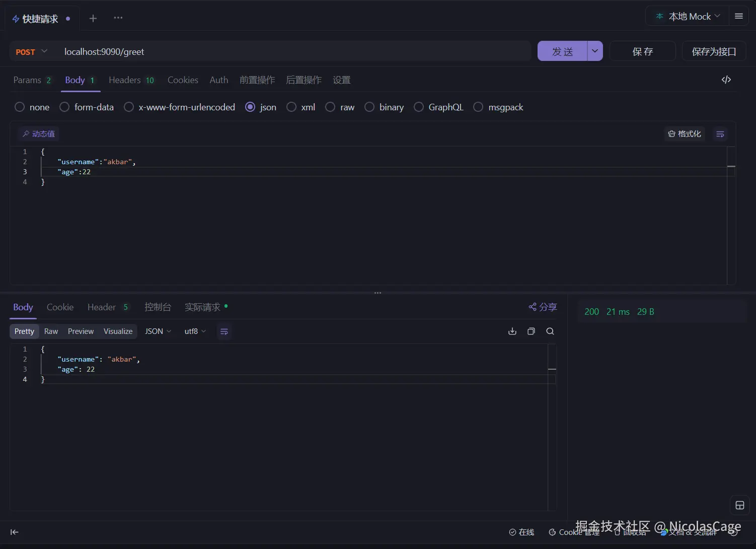This screenshot has width=756, height=549.
Task: Click the 21 ms response time
Action: 618,312
